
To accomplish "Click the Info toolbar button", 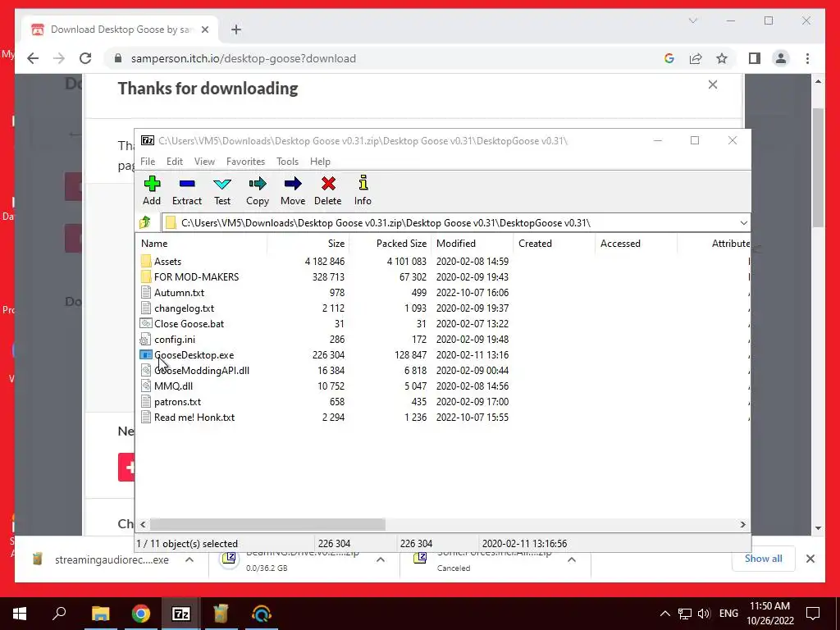I will [363, 190].
